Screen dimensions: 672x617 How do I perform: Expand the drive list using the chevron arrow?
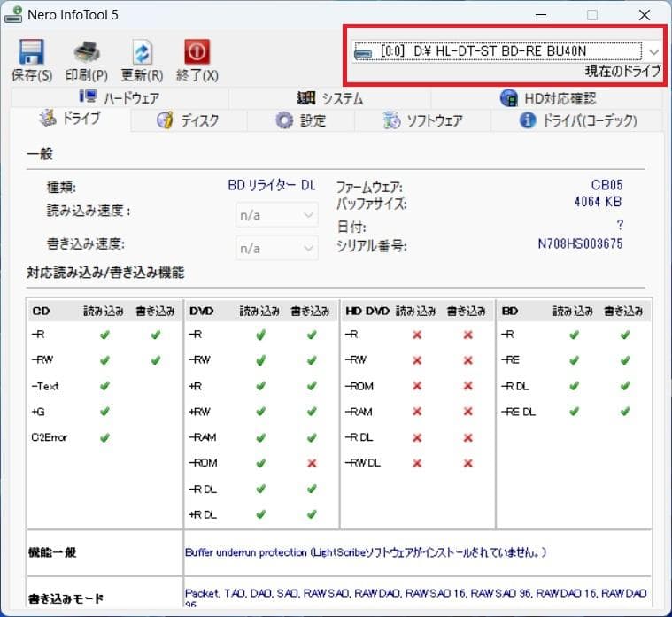tap(653, 52)
